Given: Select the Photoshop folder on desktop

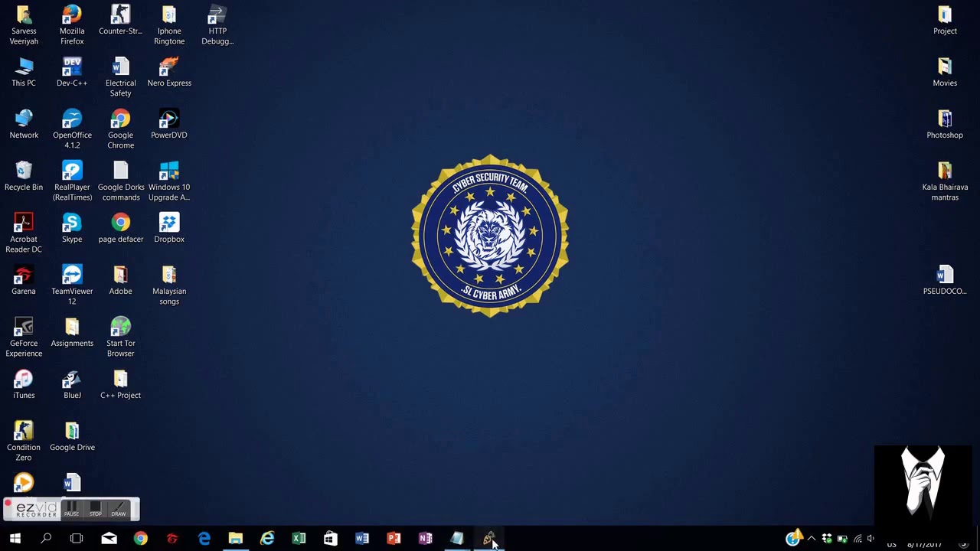Looking at the screenshot, I should [945, 124].
